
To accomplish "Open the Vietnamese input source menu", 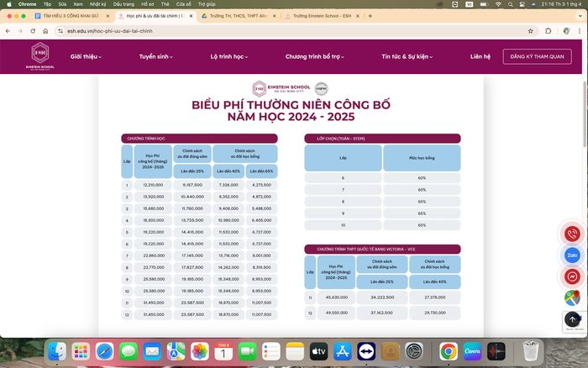I will coord(469,4).
